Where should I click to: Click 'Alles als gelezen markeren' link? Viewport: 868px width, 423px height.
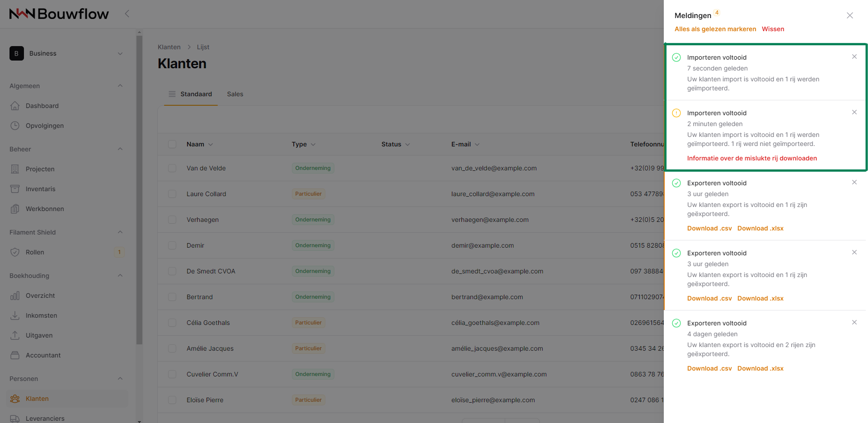point(715,29)
